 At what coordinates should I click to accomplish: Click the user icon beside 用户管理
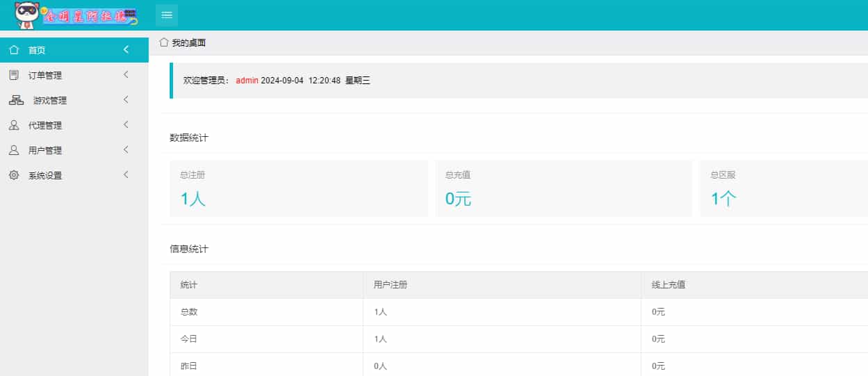click(x=14, y=150)
